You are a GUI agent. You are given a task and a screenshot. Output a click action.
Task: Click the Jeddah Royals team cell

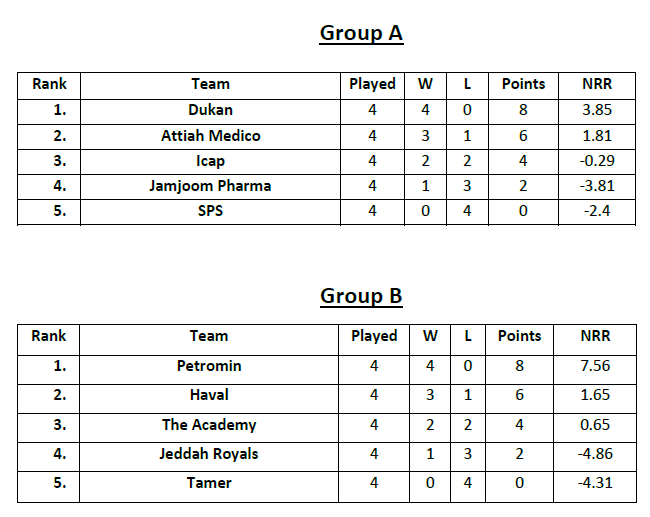click(x=209, y=454)
